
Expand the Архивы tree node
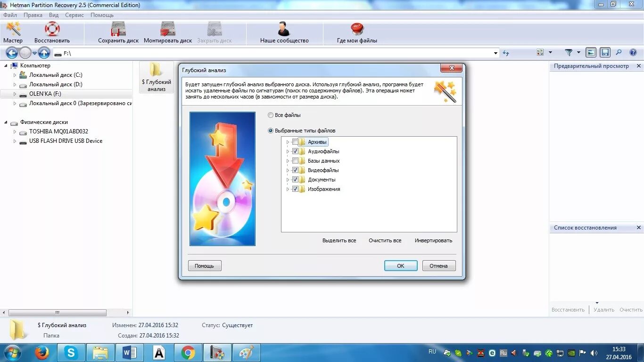[288, 142]
